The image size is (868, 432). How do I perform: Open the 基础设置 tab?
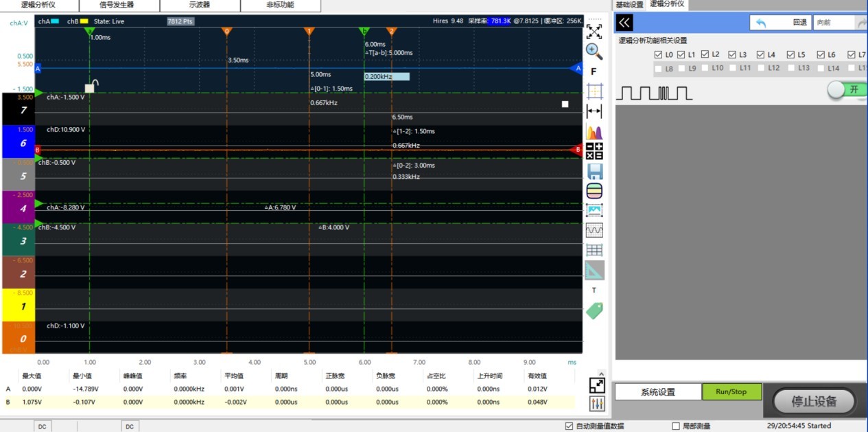point(630,4)
